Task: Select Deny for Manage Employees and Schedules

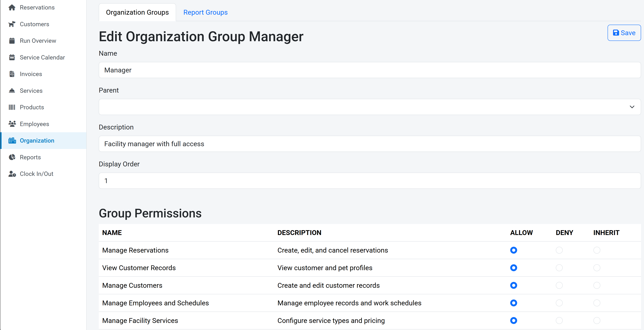Action: pos(559,303)
